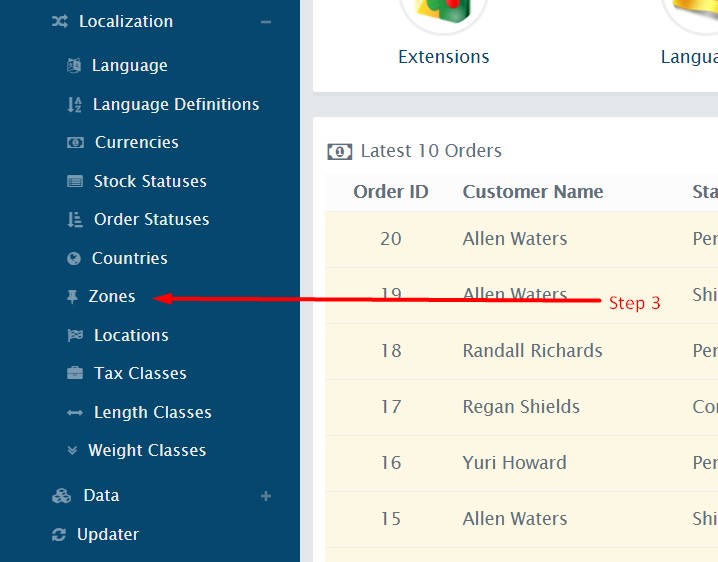718x562 pixels.
Task: Click the Currencies money icon
Action: (x=75, y=142)
